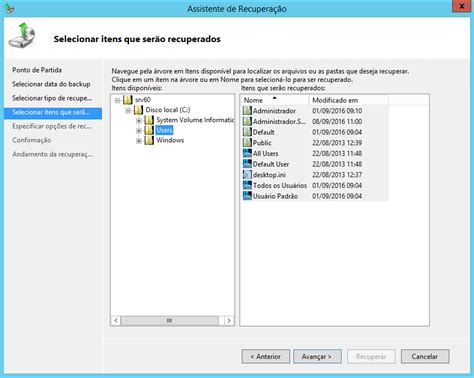This screenshot has width=474, height=378.
Task: Click the System Volume Information folder icon
Action: click(x=149, y=120)
